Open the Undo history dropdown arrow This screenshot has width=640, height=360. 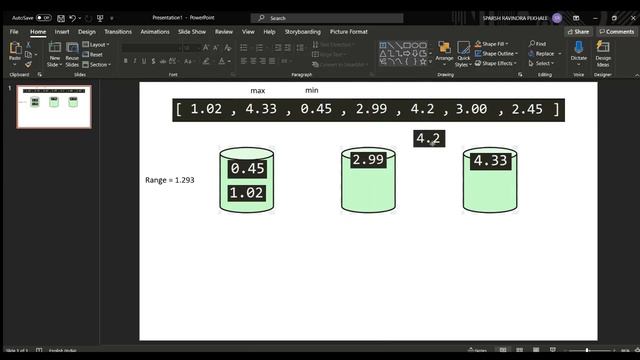click(x=80, y=18)
